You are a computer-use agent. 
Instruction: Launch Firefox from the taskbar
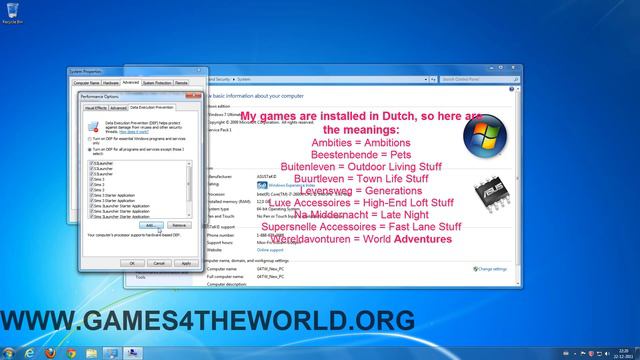pyautogui.click(x=50, y=353)
